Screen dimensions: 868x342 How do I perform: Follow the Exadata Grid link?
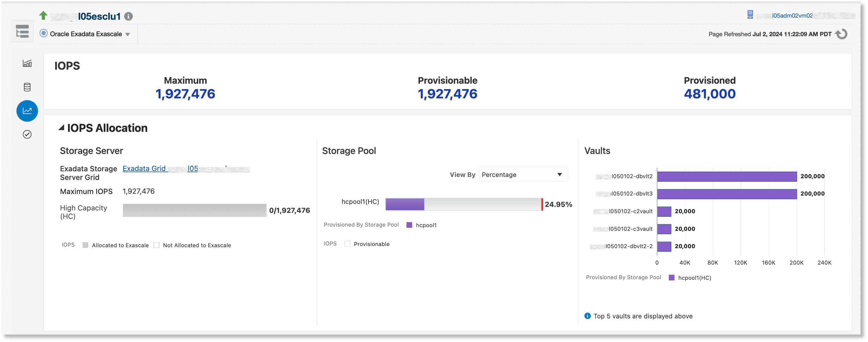(x=144, y=169)
